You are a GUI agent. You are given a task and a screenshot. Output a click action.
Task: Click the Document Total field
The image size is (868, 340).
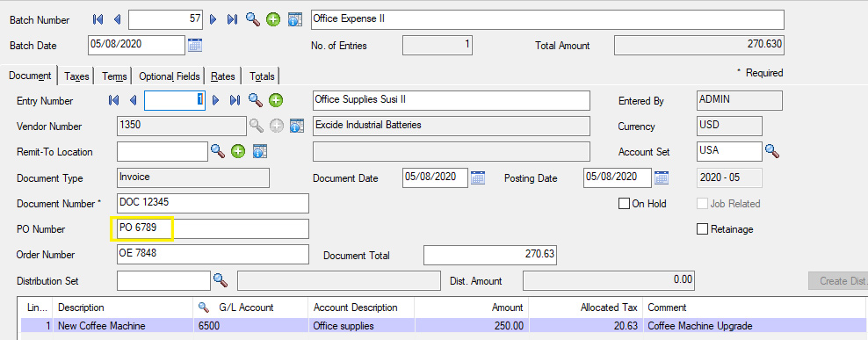(490, 256)
